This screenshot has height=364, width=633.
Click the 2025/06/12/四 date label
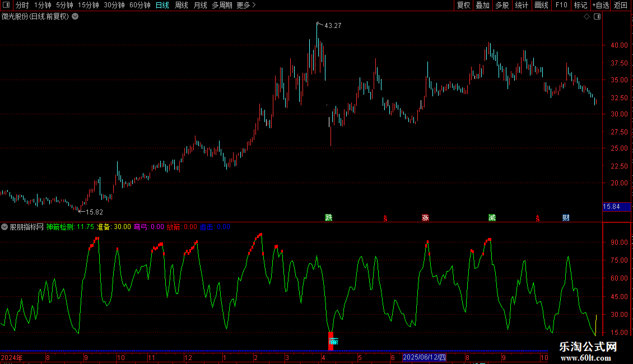click(x=424, y=357)
